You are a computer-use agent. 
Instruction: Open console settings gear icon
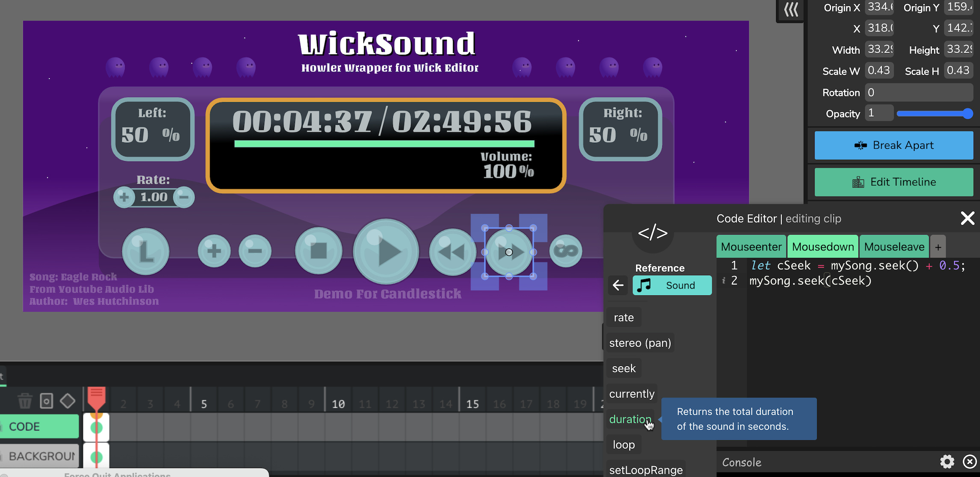[947, 462]
